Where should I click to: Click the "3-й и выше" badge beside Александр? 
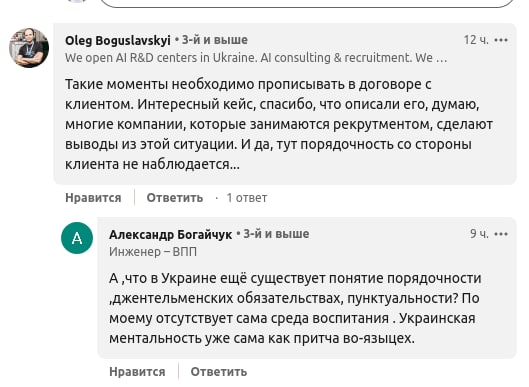point(273,233)
